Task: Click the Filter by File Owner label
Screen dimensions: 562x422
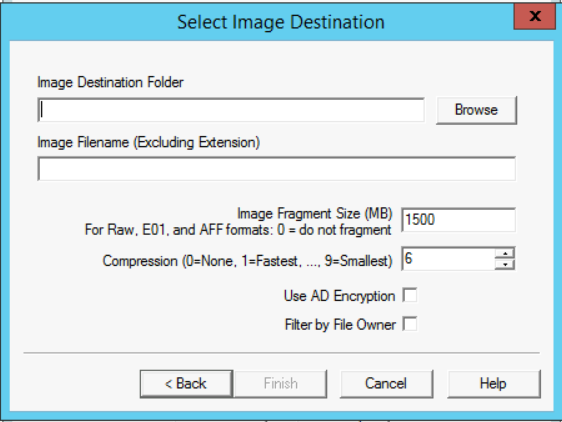Action: pos(340,324)
